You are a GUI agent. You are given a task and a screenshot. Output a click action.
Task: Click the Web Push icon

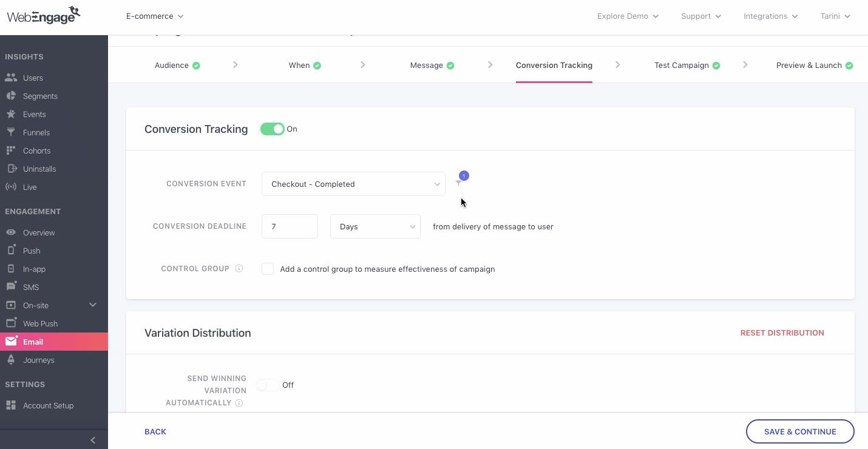[x=11, y=323]
